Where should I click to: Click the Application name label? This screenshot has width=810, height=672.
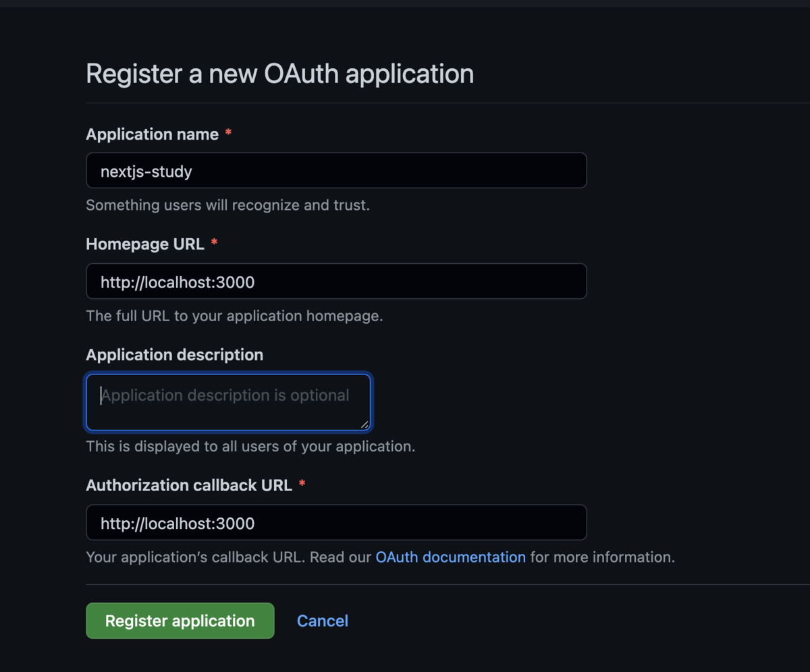click(153, 134)
